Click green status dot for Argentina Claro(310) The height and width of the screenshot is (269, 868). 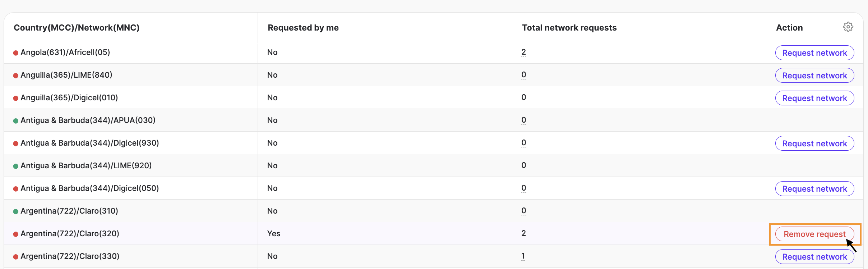coord(16,211)
